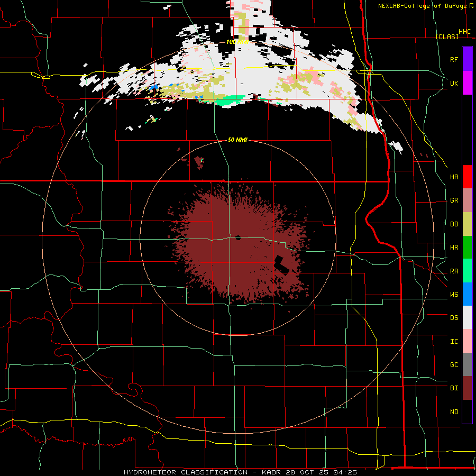Select the GC gray legend swatch
The height and width of the screenshot is (476, 476).
click(x=467, y=364)
